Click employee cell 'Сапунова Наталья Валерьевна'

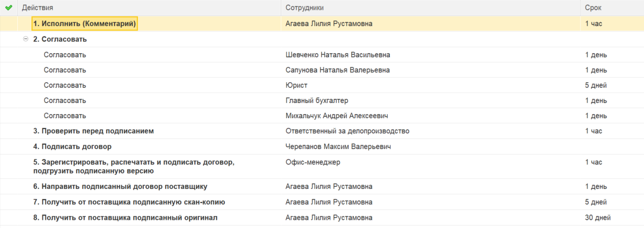point(338,70)
